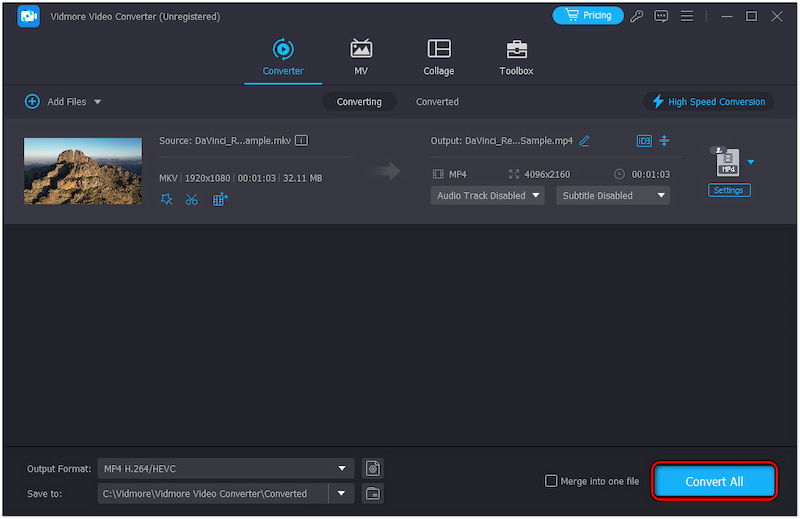Expand the Subtitle Disabled dropdown
Viewport: 800px width, 519px height.
coord(614,196)
